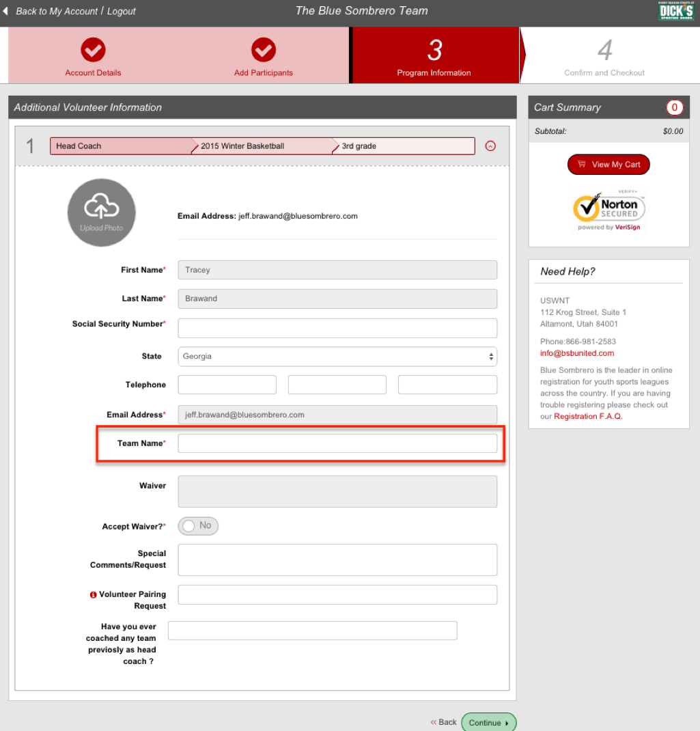Image resolution: width=700 pixels, height=731 pixels.
Task: Click the View My Cart button
Action: coord(608,165)
